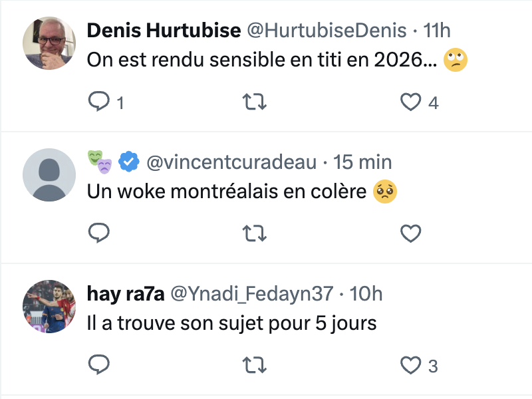
Task: Reply to Denis Hurtubise's tweet
Action: coord(99,102)
